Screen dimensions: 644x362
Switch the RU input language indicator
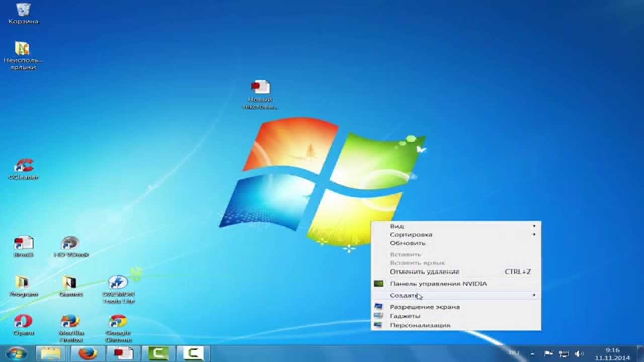514,353
